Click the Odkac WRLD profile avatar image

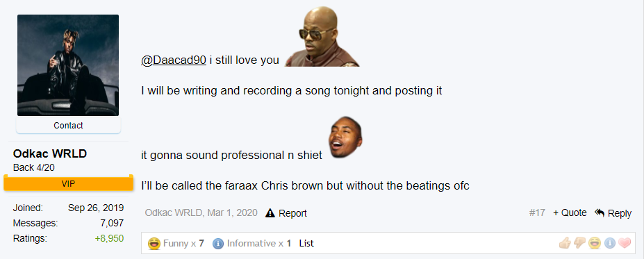pos(68,65)
